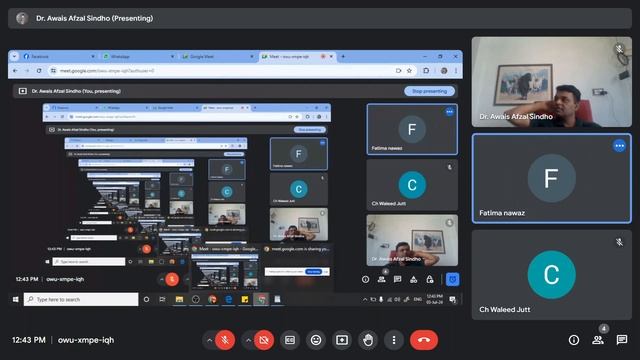640x360 pixels.
Task: Open the three-dot more options menu
Action: click(394, 340)
